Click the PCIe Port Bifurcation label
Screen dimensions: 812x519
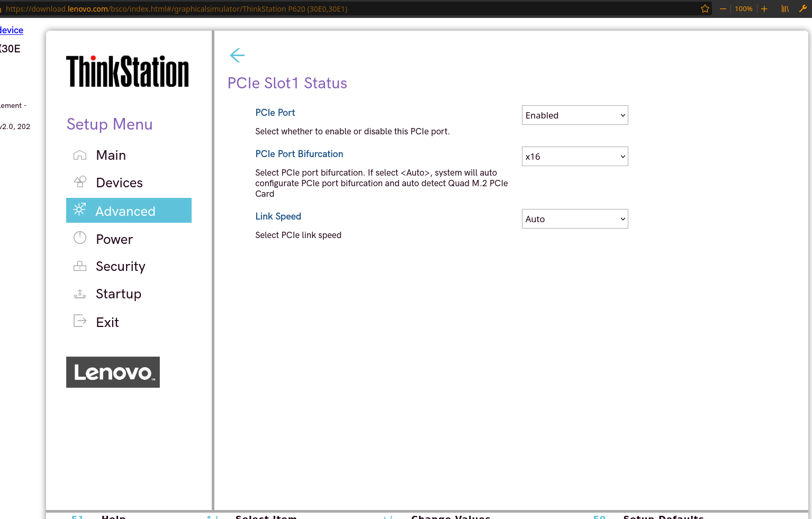[x=299, y=154]
